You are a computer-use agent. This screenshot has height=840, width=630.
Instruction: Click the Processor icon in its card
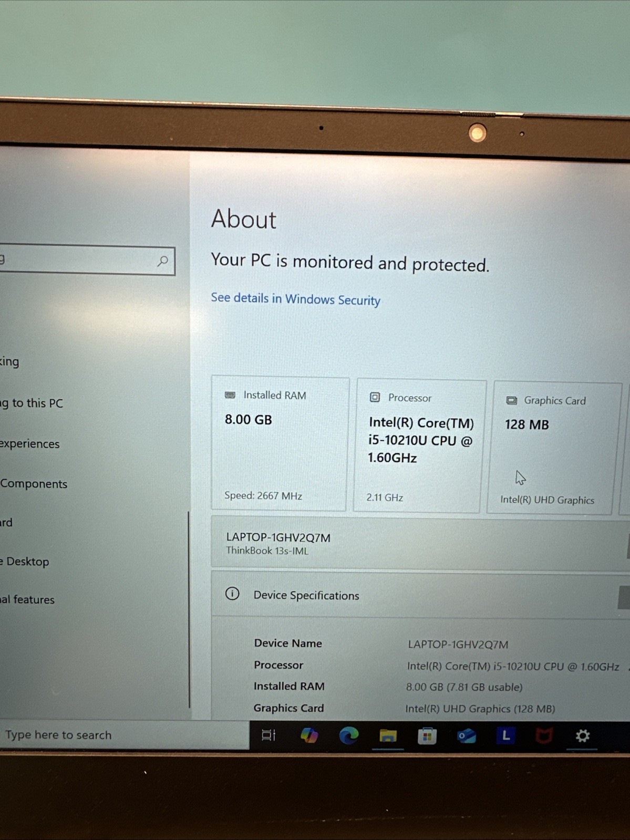click(375, 397)
